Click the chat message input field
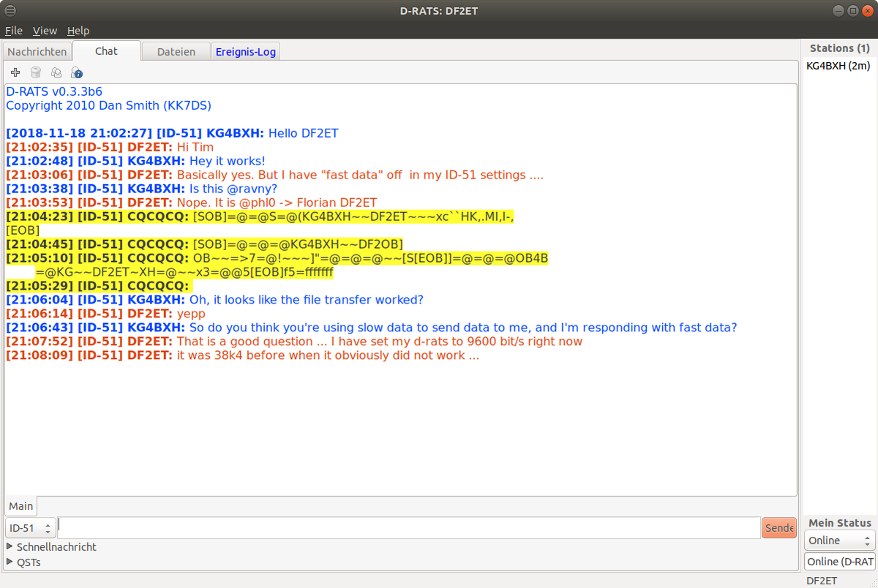This screenshot has height=588, width=878. (x=409, y=528)
